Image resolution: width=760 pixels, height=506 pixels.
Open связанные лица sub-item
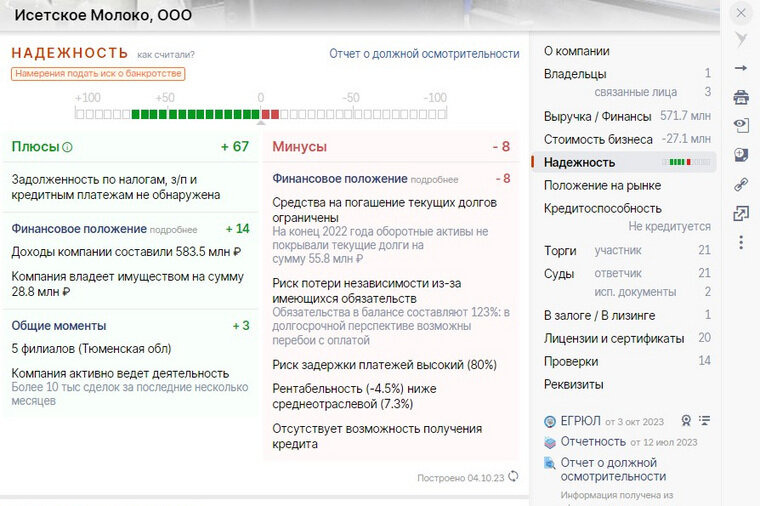point(635,92)
